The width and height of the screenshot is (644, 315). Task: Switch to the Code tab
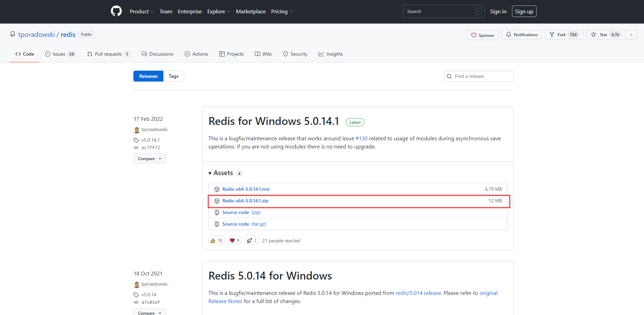pos(25,54)
